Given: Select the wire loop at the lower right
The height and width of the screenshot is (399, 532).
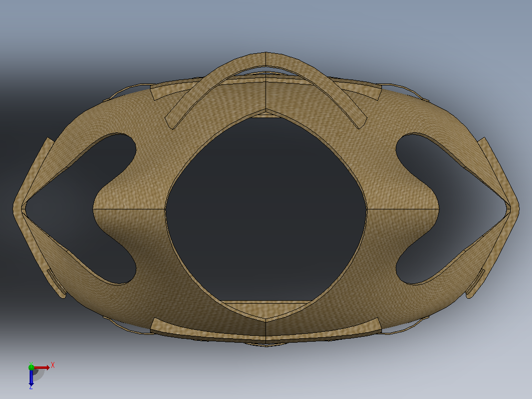Looking at the screenshot, I should click(404, 327).
